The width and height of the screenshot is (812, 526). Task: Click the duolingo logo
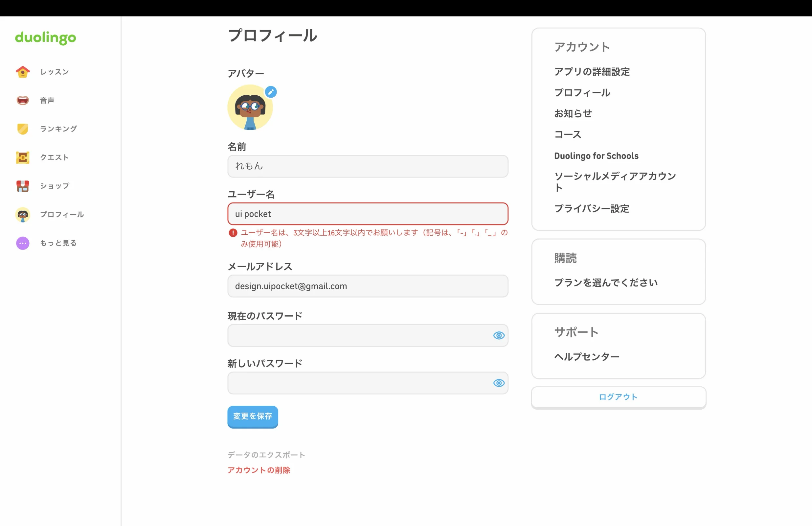pos(45,37)
